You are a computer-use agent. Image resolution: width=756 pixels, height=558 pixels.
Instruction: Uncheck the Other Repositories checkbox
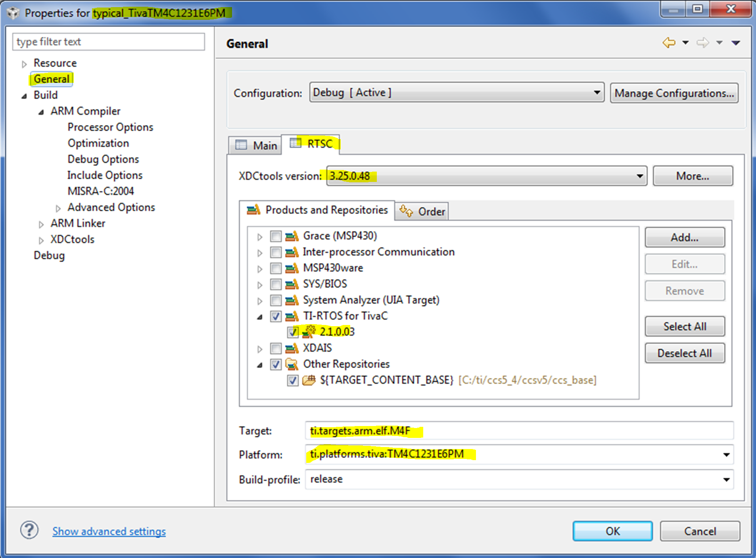click(276, 364)
